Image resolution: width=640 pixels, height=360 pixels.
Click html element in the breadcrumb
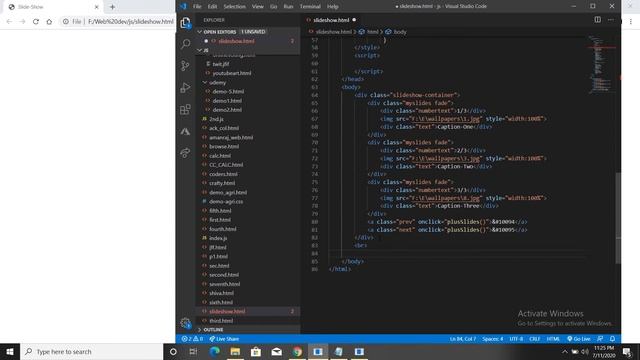[x=372, y=32]
